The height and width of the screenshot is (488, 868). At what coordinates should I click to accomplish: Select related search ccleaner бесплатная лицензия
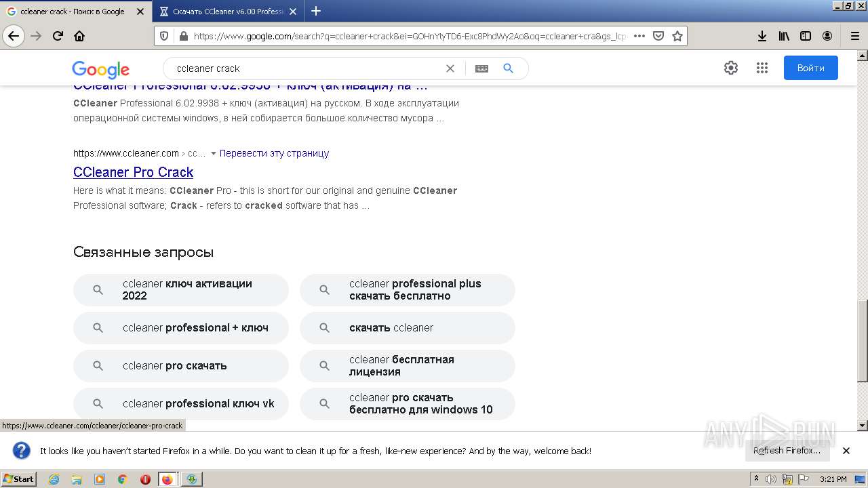408,366
